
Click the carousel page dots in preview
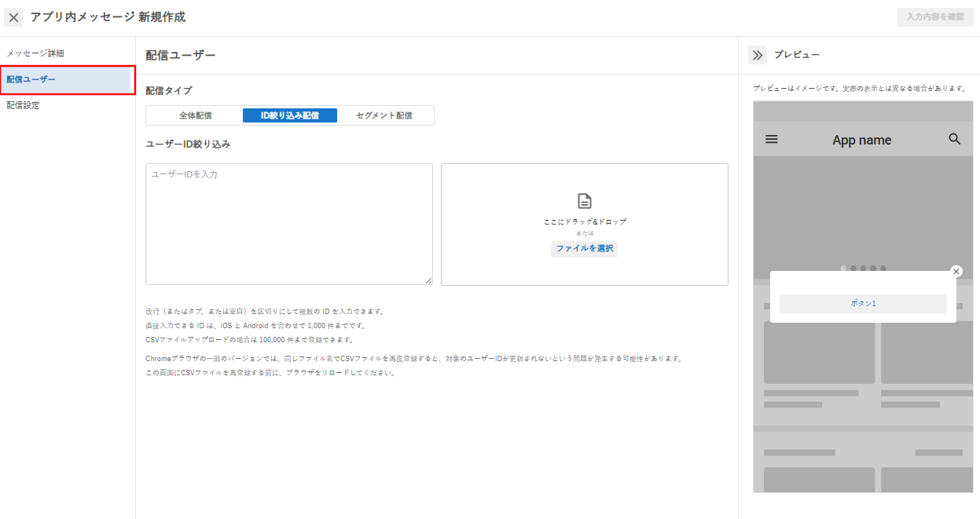863,268
